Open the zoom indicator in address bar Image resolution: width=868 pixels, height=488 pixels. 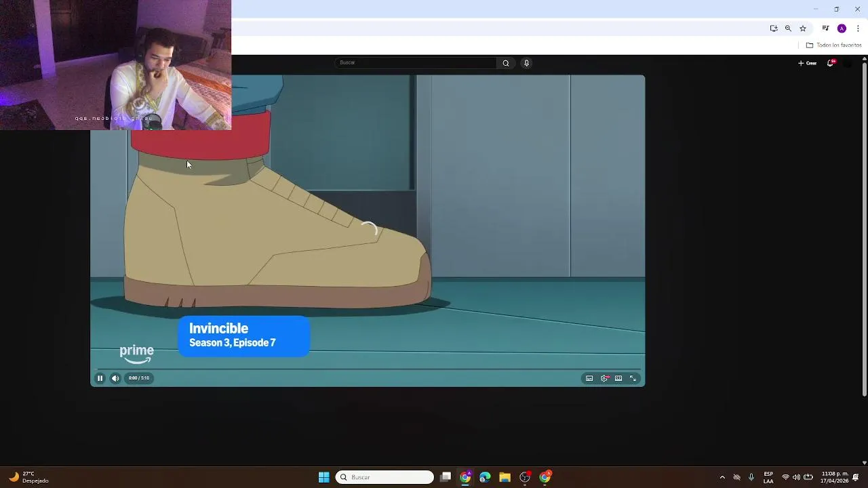788,28
